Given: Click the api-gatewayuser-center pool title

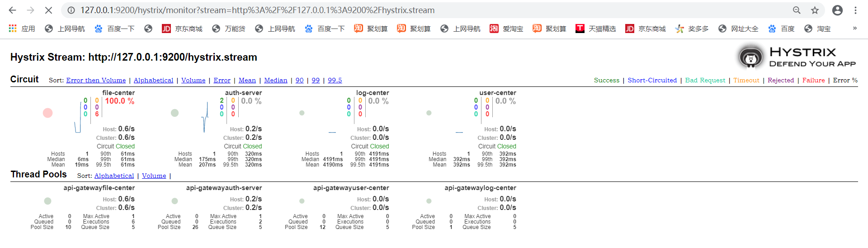Looking at the screenshot, I should tap(351, 188).
